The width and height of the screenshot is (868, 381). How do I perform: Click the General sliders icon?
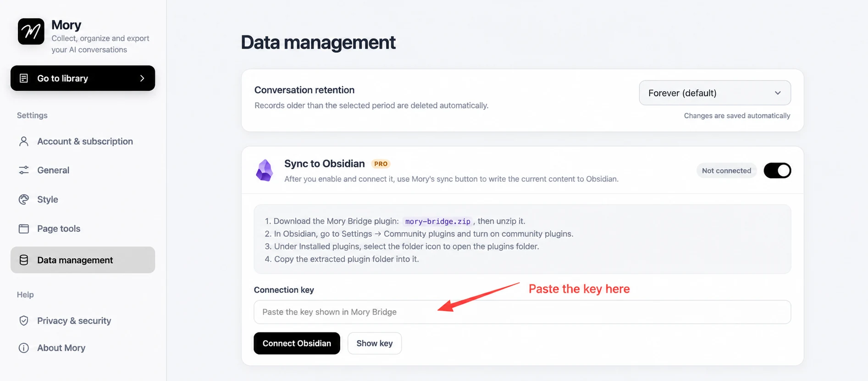tap(24, 170)
